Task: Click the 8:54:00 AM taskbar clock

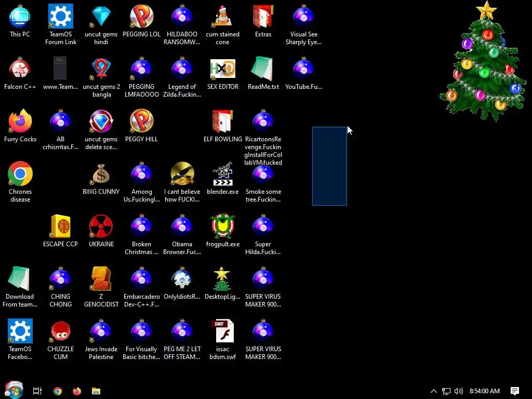Action: (485, 391)
